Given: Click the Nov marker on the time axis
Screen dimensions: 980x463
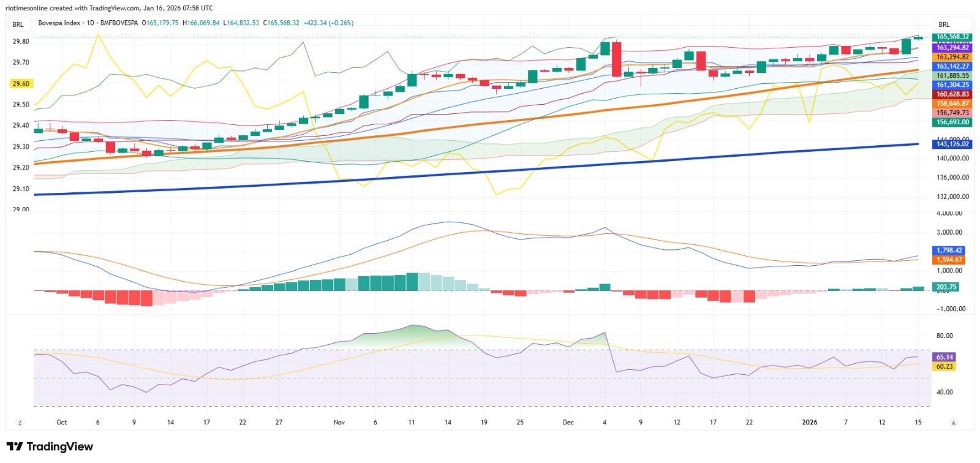Looking at the screenshot, I should tap(339, 423).
